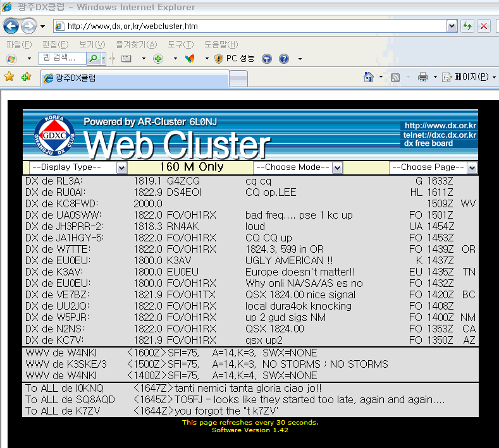
Task: Click the Windows Live logo icon
Action: [11, 59]
